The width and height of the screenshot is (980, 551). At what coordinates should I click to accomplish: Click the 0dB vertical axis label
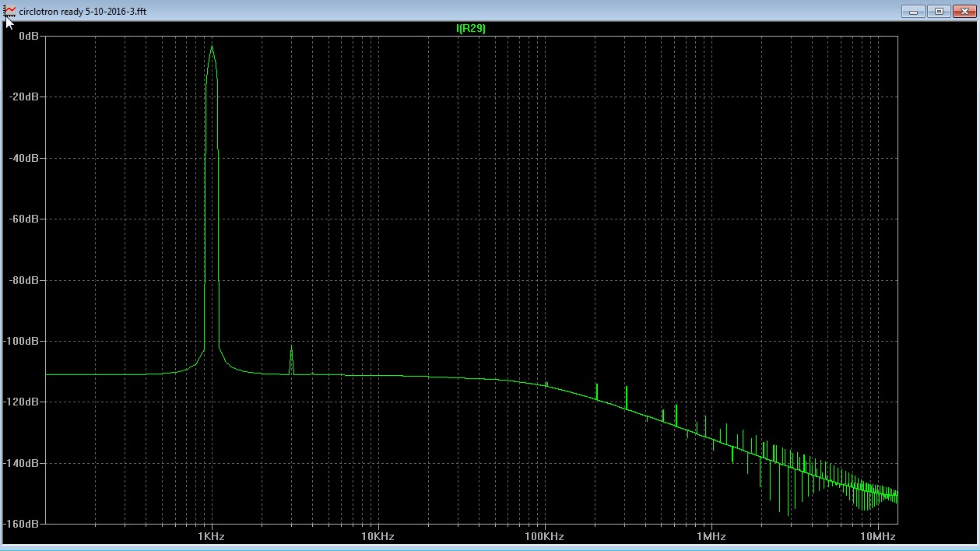tap(29, 37)
